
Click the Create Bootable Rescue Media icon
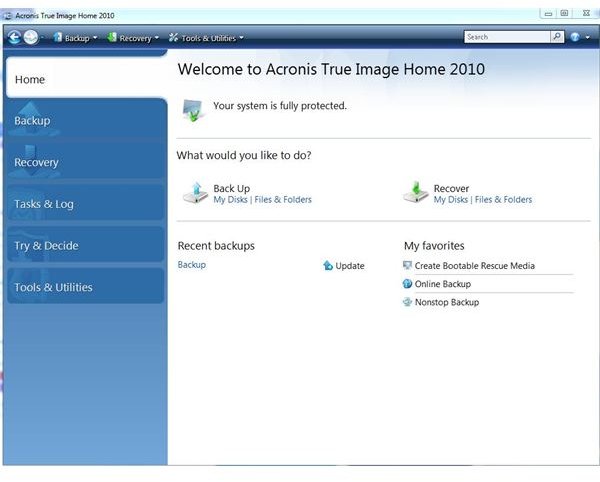tap(407, 265)
